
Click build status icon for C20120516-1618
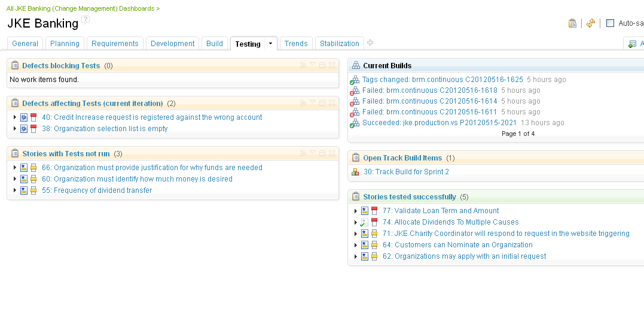coord(355,91)
